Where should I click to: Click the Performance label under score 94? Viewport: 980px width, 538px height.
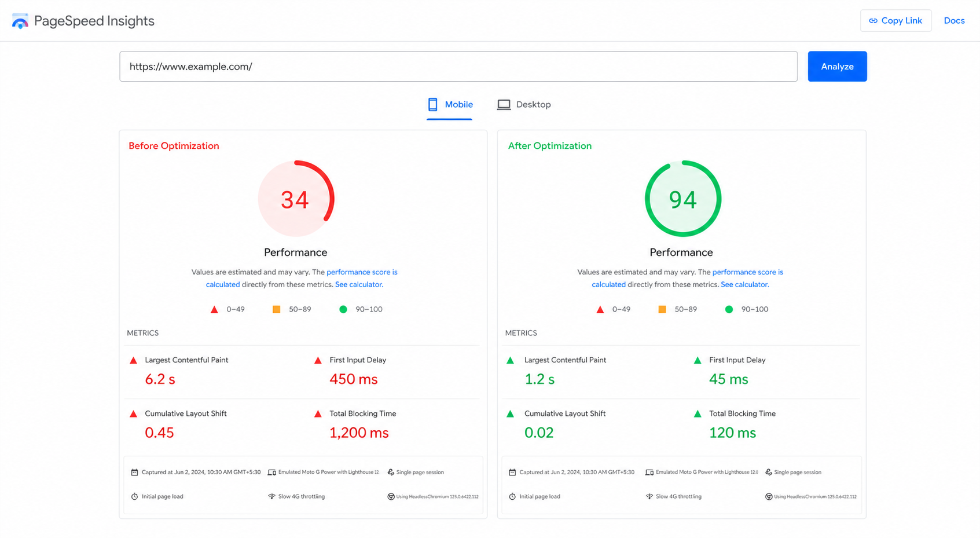point(681,252)
